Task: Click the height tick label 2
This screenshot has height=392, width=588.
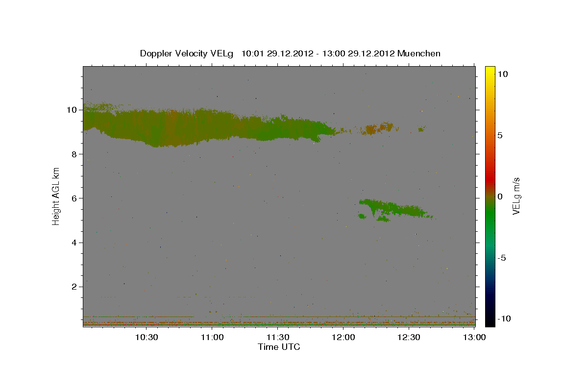Action: tap(74, 287)
